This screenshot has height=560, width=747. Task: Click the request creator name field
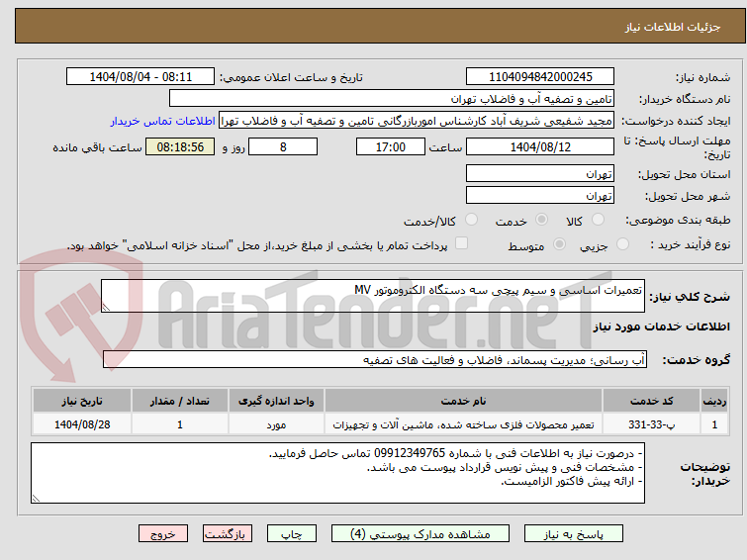click(x=417, y=121)
